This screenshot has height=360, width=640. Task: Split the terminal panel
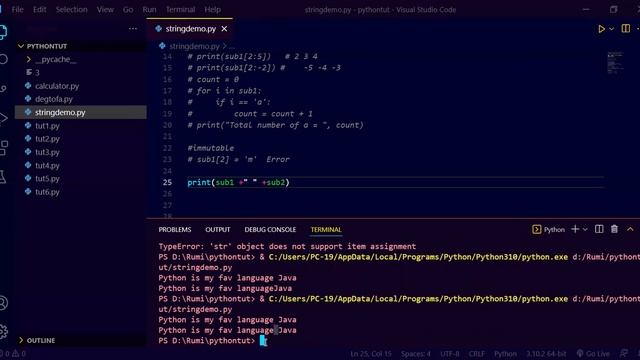(x=599, y=229)
